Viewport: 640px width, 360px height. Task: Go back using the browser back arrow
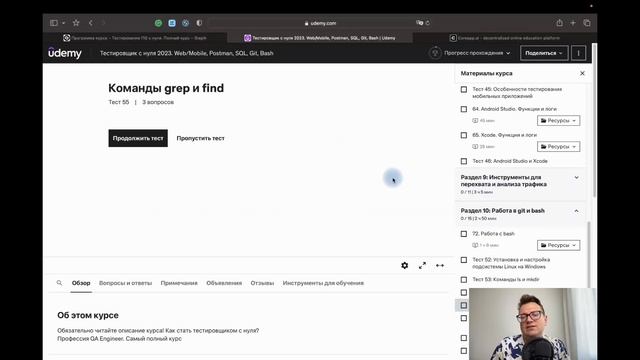(x=91, y=23)
